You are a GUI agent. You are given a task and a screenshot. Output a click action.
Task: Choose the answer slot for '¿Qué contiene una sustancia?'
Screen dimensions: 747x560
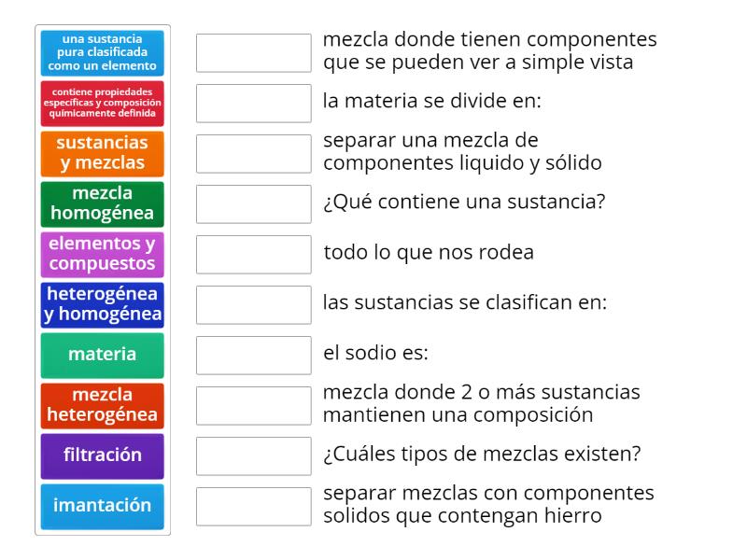pyautogui.click(x=254, y=204)
